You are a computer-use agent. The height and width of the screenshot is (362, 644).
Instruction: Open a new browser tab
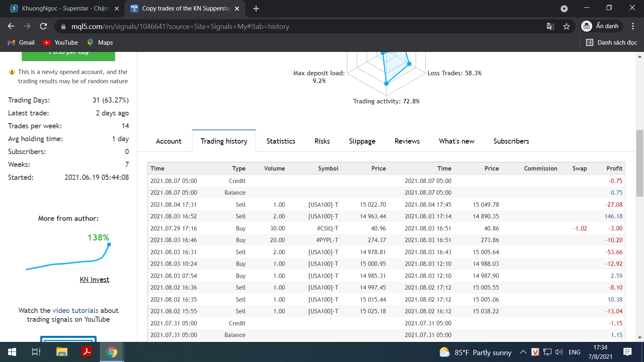coord(256,8)
